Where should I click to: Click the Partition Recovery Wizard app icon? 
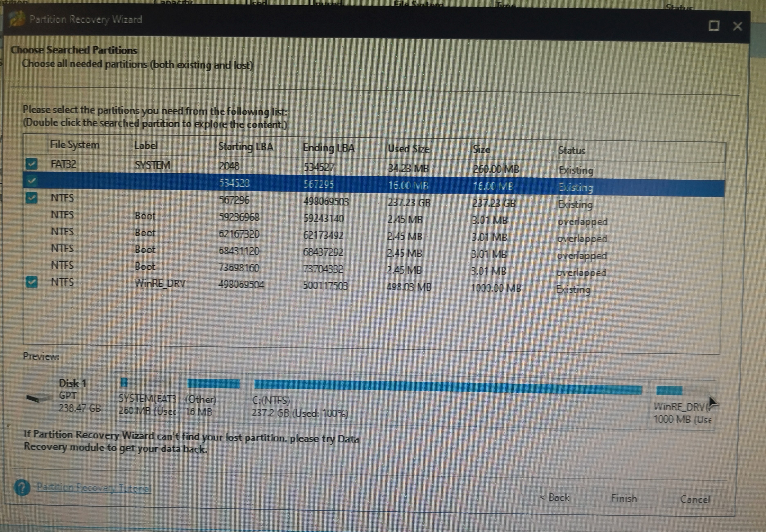point(17,19)
